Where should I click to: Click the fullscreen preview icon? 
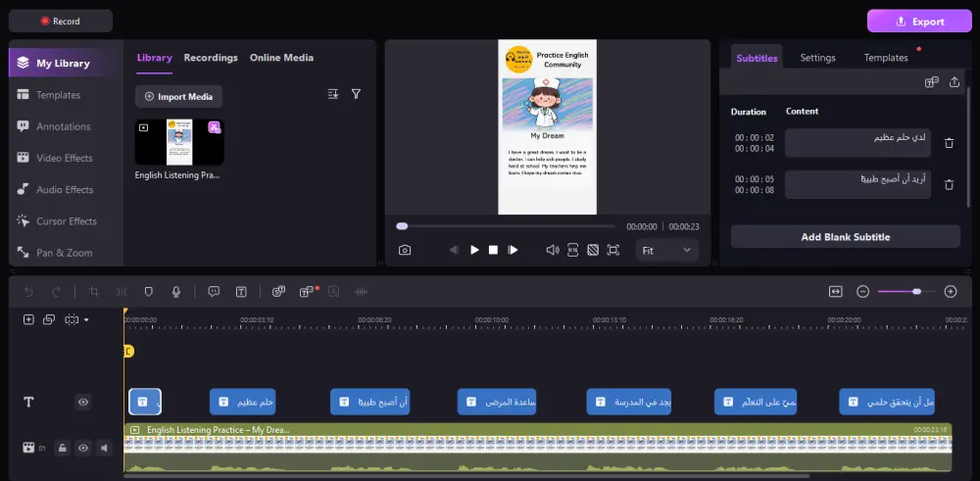click(613, 250)
